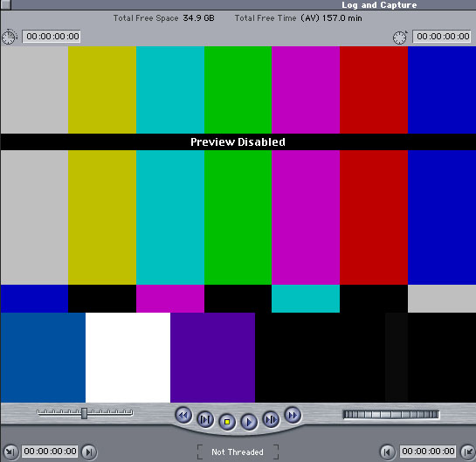Click the Preview Disabled color bars area
The width and height of the screenshot is (476, 462).
click(x=238, y=224)
